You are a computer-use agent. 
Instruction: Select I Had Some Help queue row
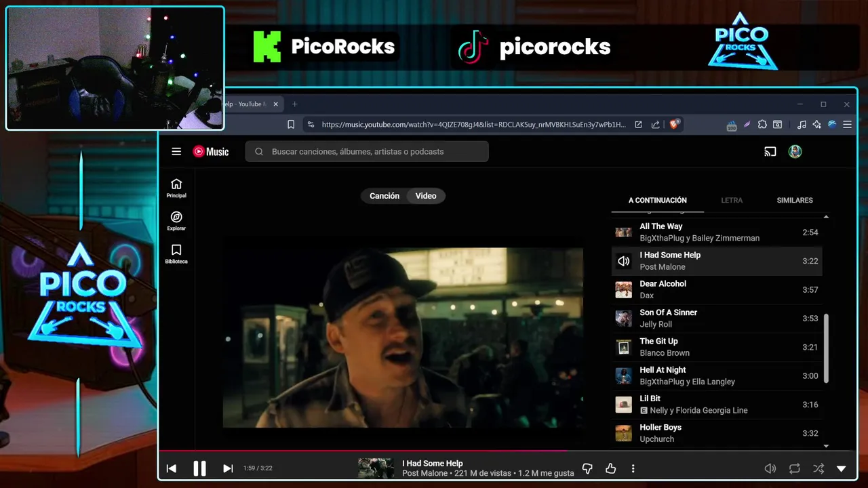pyautogui.click(x=717, y=261)
